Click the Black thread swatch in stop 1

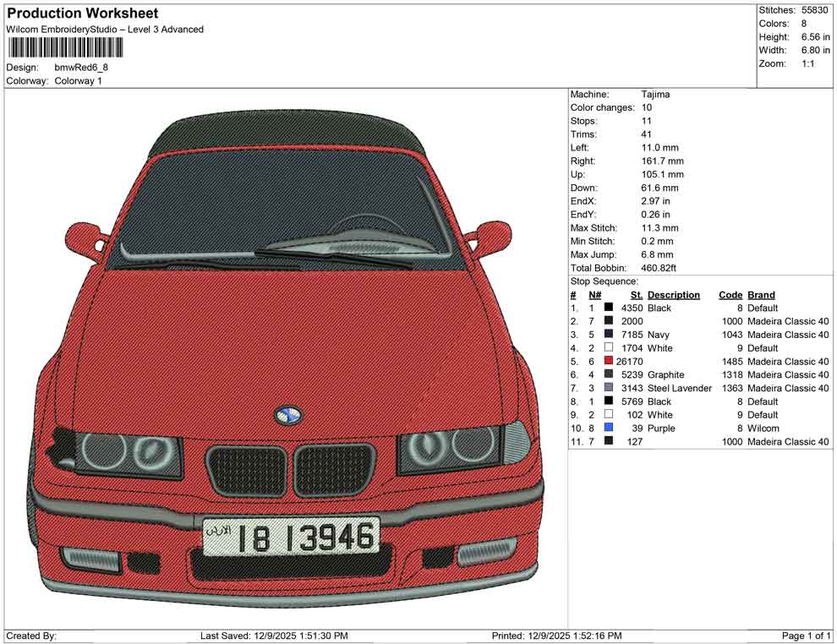pyautogui.click(x=608, y=308)
